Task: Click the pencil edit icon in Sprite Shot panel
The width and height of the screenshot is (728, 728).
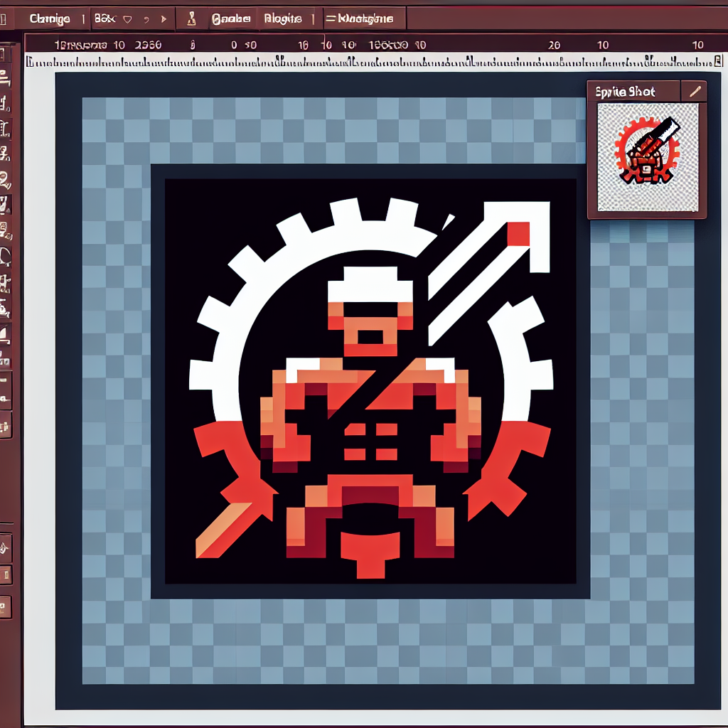Action: pos(695,92)
